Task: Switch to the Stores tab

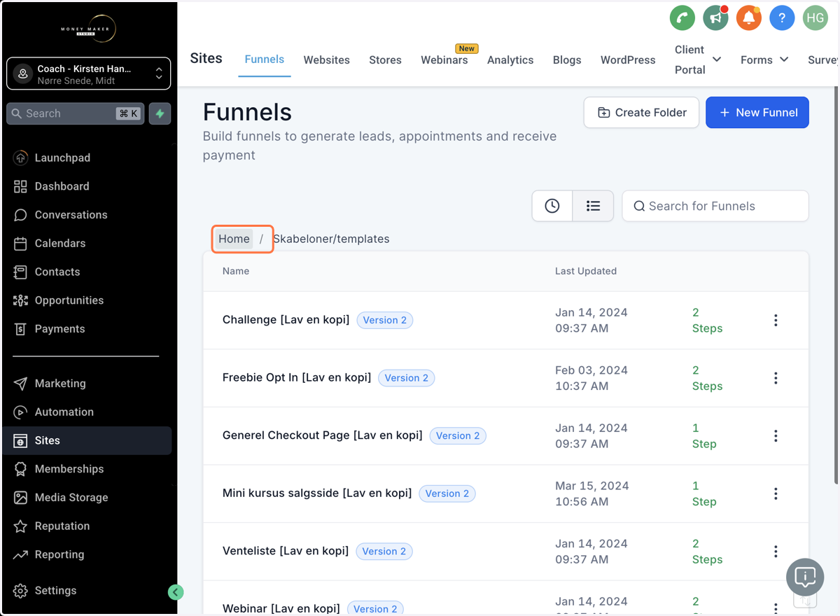Action: [x=386, y=60]
